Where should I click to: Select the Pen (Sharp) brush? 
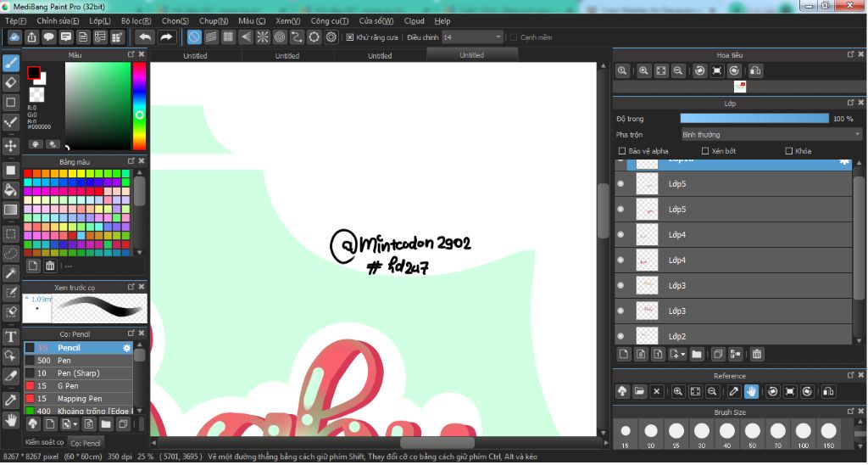coord(78,373)
